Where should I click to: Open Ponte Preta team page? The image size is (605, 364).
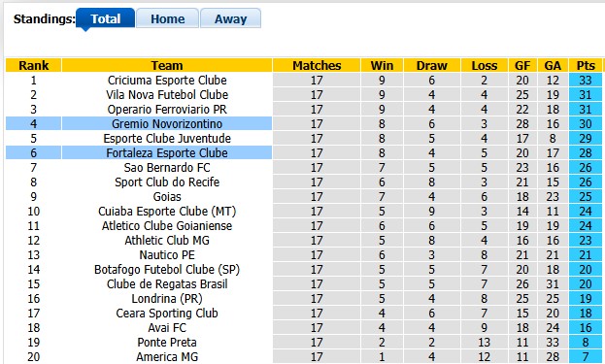(167, 343)
